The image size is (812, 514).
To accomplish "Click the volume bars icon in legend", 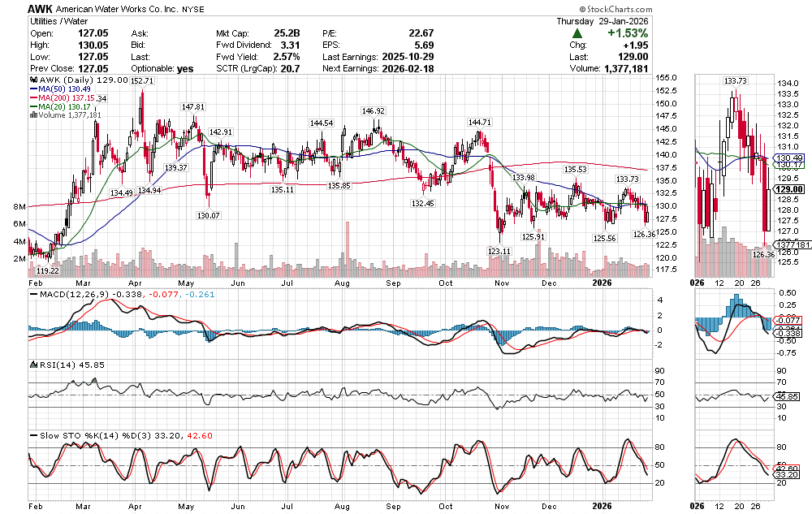I will [x=33, y=115].
